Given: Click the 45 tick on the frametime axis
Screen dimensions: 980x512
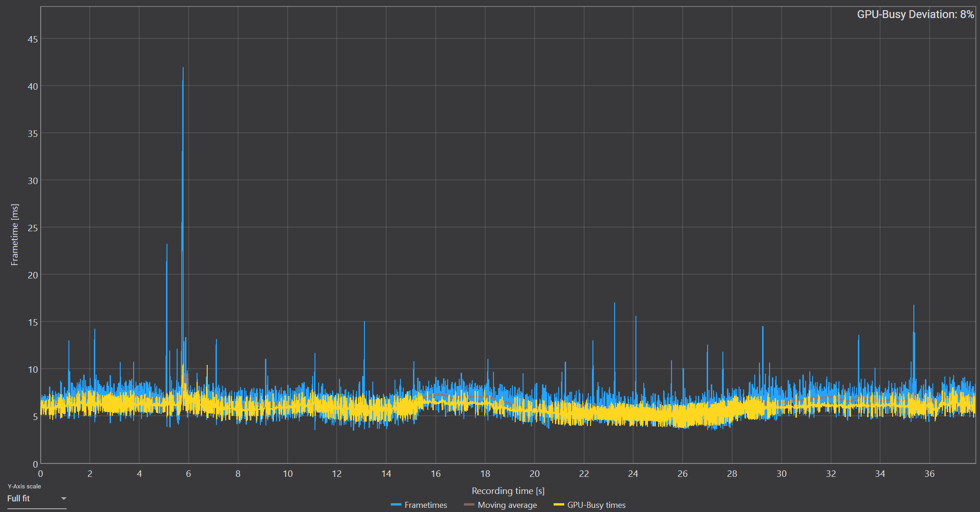Looking at the screenshot, I should 32,39.
